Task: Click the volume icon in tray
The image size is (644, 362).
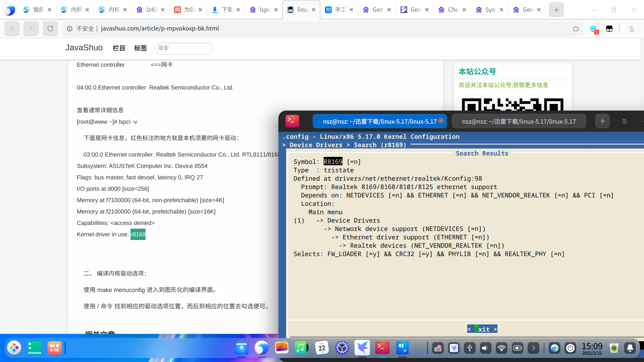Action: tap(485, 348)
